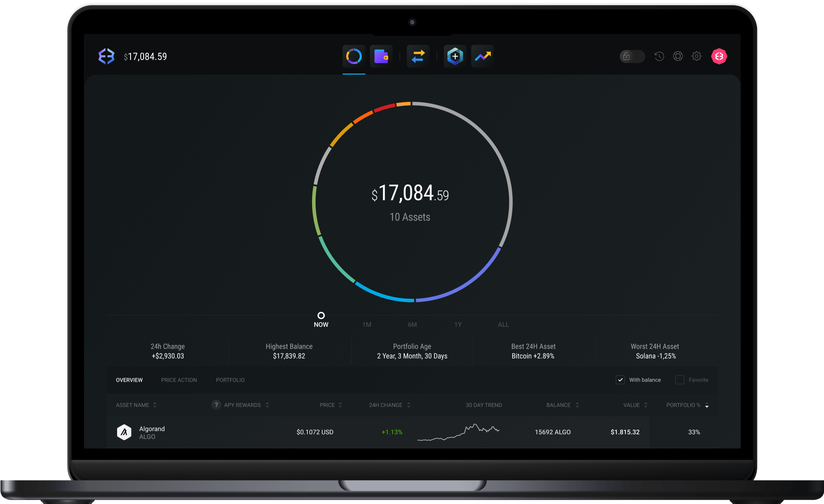
Task: Click the $1.815.32 value cell
Action: pyautogui.click(x=625, y=432)
